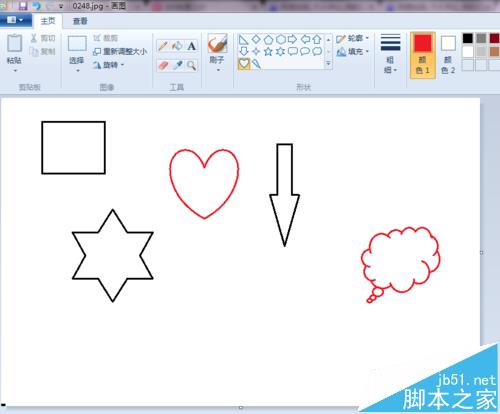The height and width of the screenshot is (414, 500).
Task: Click Resize (重新调整大小) button
Action: click(120, 51)
